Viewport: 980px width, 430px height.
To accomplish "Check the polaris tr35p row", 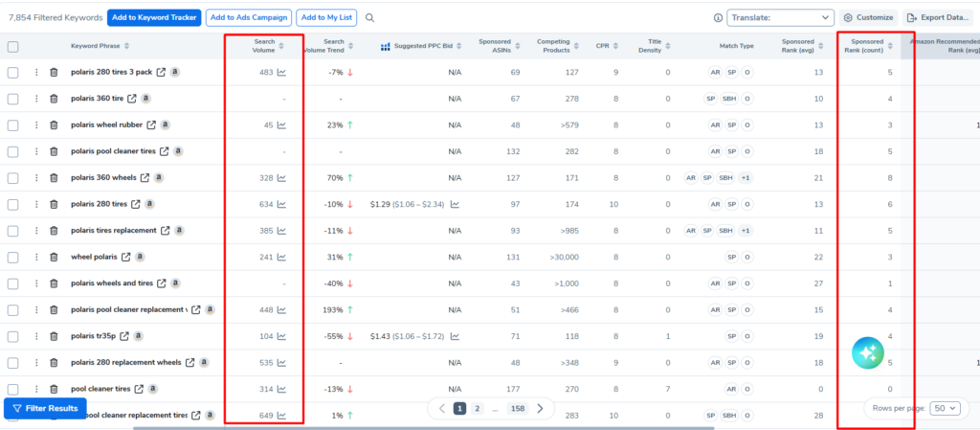I will pyautogui.click(x=13, y=336).
